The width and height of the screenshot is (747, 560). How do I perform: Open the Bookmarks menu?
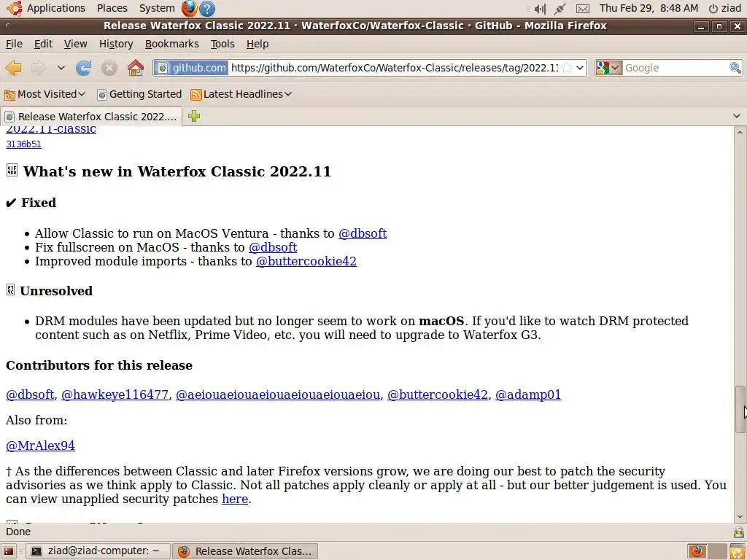(172, 44)
